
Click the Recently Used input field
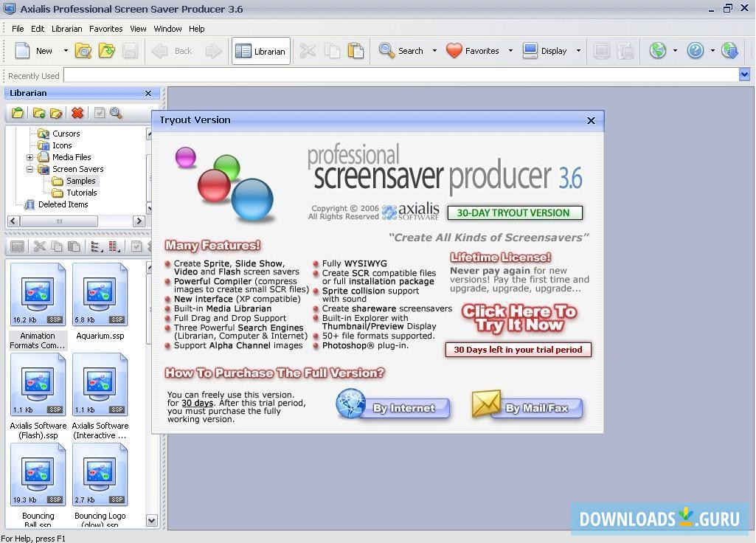[401, 75]
